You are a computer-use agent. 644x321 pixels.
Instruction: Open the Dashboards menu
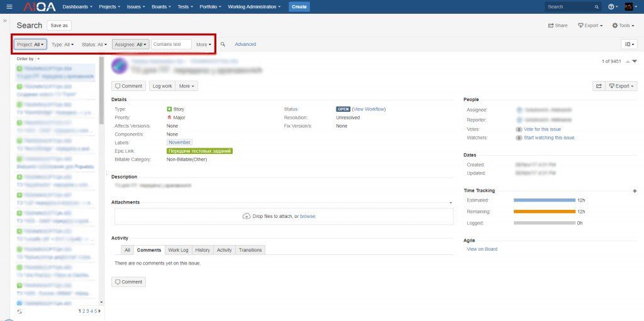77,6
